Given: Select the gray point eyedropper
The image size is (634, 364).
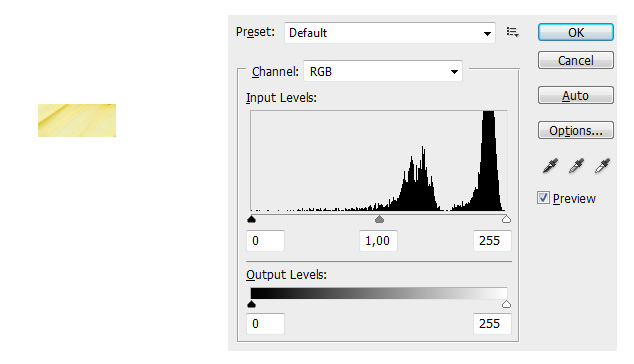Looking at the screenshot, I should 576,165.
